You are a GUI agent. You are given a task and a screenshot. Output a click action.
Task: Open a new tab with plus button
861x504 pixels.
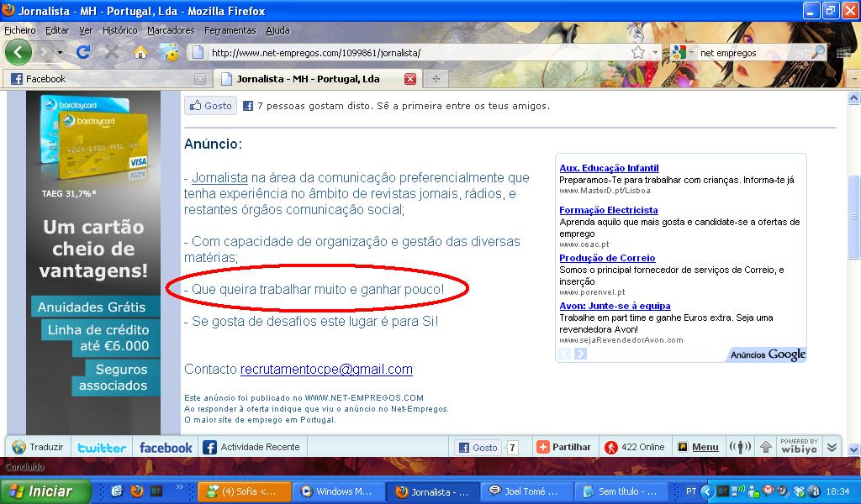pos(436,79)
